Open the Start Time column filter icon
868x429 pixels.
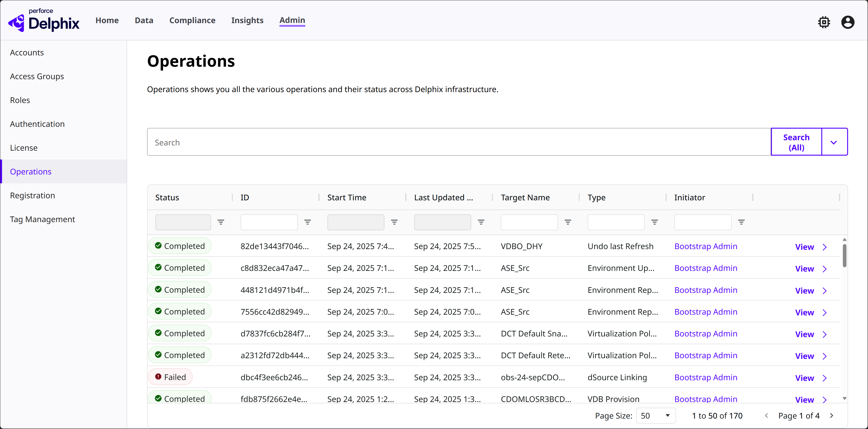(x=394, y=222)
